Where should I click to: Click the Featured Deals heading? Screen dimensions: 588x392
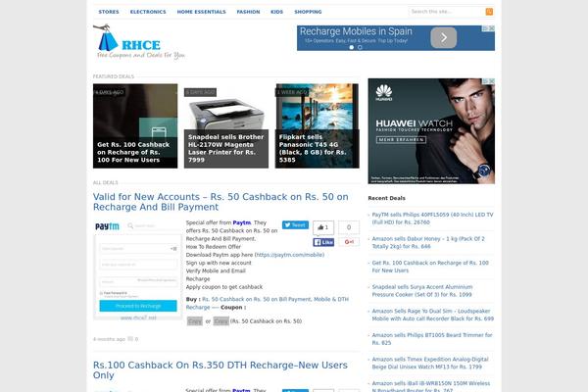[x=114, y=76]
